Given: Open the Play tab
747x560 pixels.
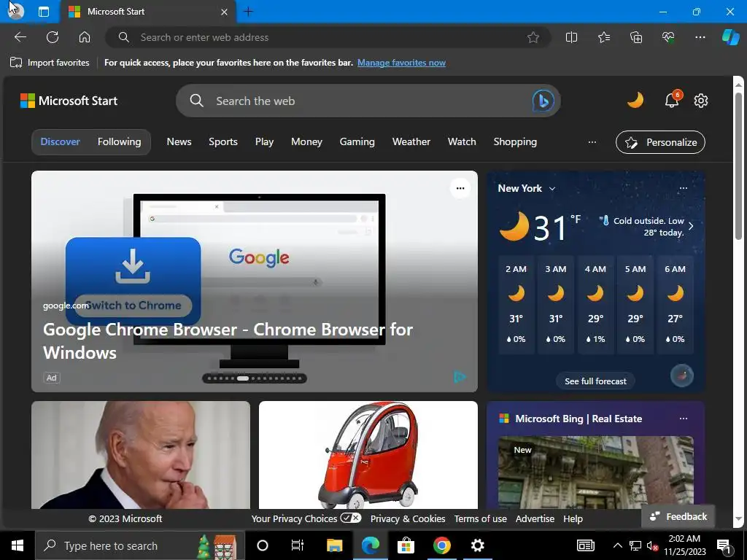Looking at the screenshot, I should point(264,142).
